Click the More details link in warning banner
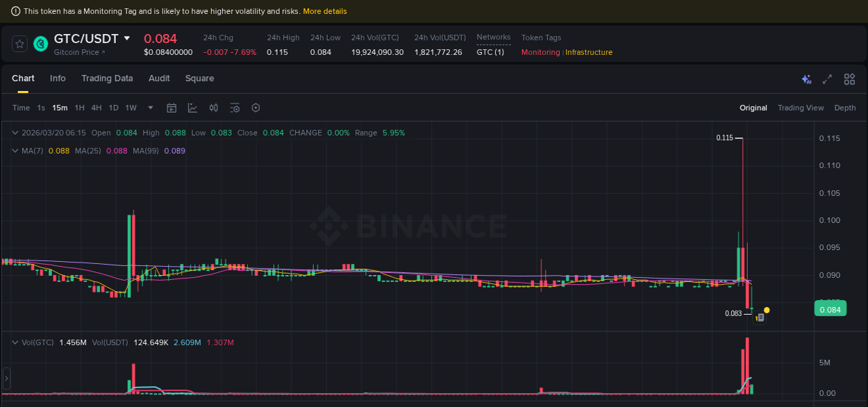This screenshot has width=868, height=407. pyautogui.click(x=325, y=11)
